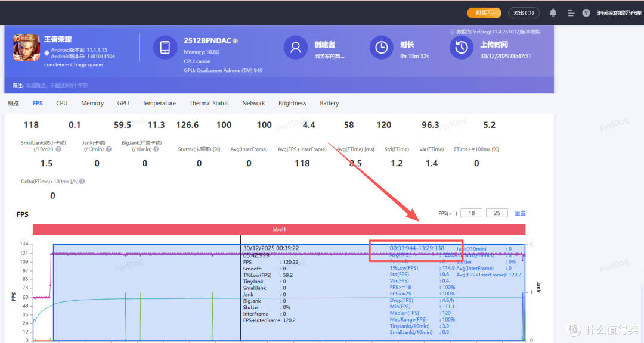644x343 pixels.
Task: Click the orange purchase button
Action: tap(484, 13)
